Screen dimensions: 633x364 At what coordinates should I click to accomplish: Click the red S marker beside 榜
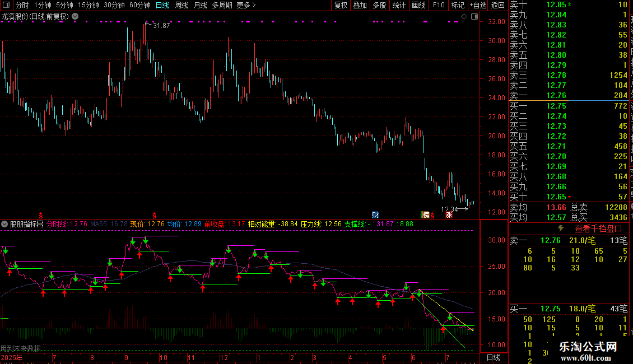432,216
